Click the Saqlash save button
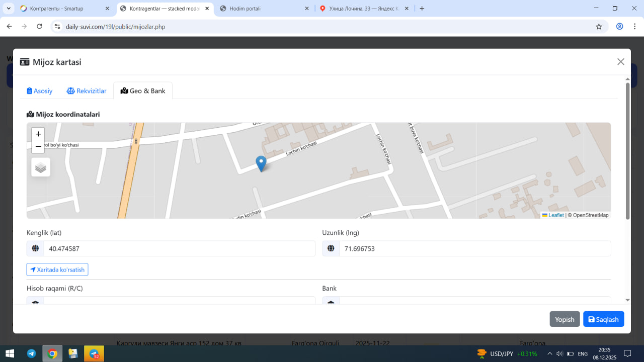Screen dimensions: 644x362 coord(603,319)
